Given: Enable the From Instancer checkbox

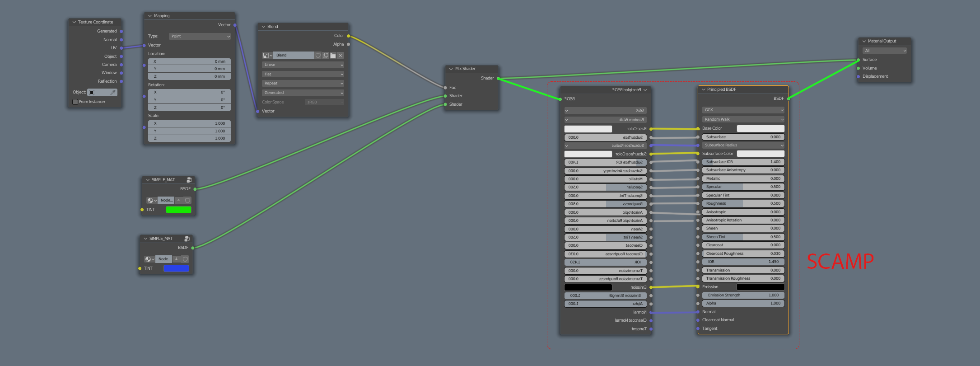Looking at the screenshot, I should [75, 102].
